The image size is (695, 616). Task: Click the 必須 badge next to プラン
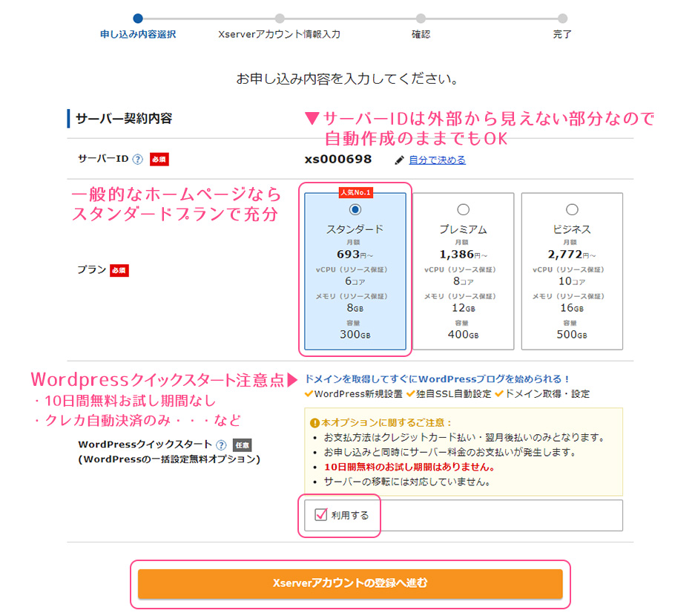[x=119, y=270]
